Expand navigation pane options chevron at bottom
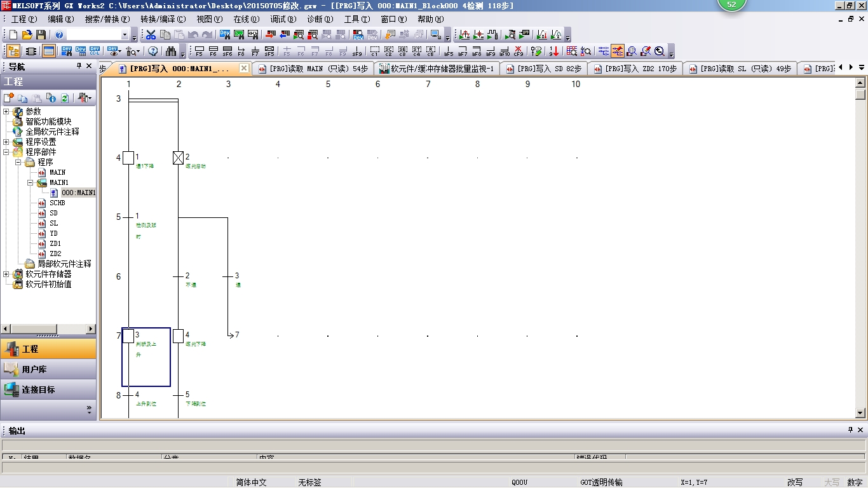868x488 pixels. pos(89,409)
